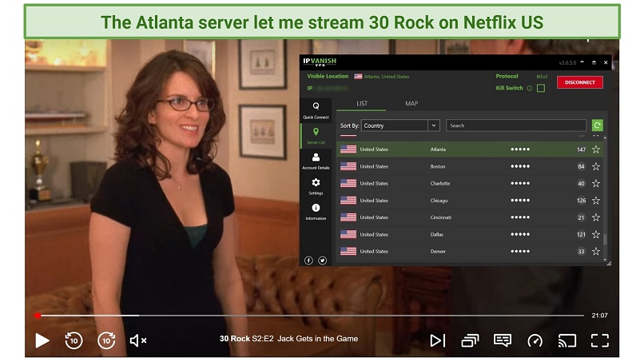Image resolution: width=644 pixels, height=362 pixels.
Task: Select the Charlotte city name
Action: click(x=440, y=183)
